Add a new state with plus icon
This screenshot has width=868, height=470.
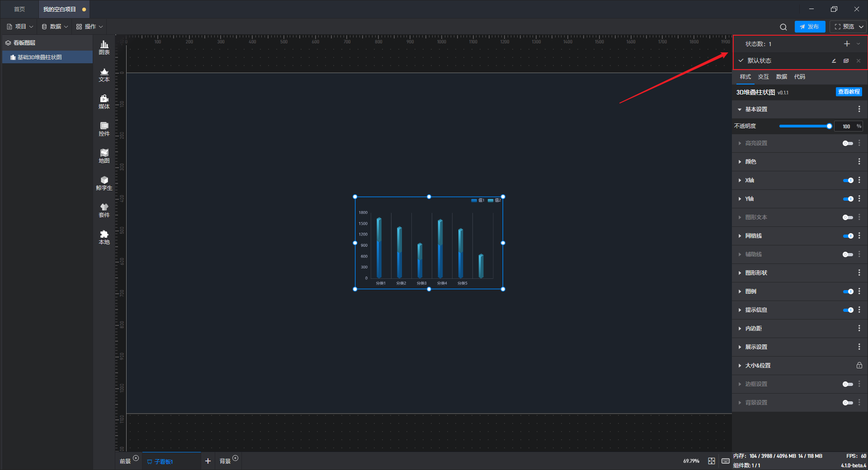click(x=847, y=44)
